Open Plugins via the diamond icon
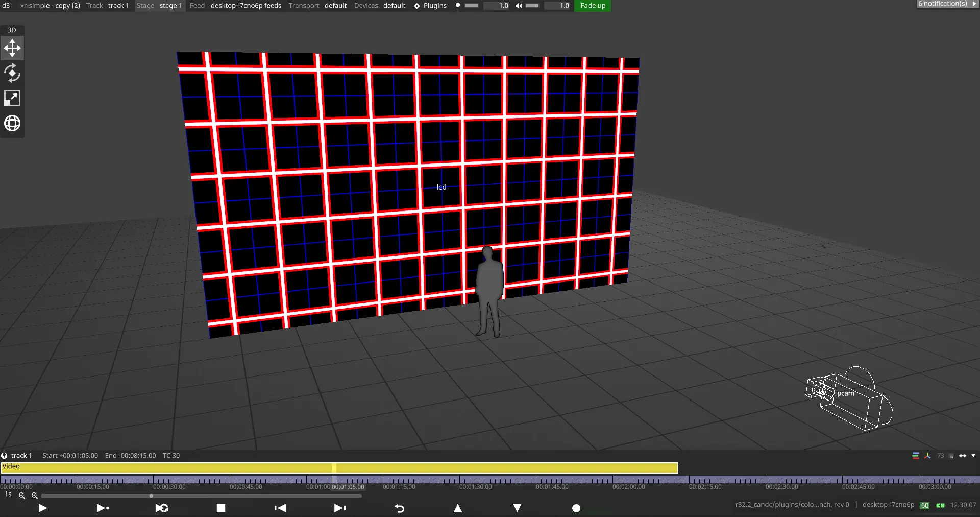Image resolution: width=980 pixels, height=517 pixels. [x=416, y=6]
